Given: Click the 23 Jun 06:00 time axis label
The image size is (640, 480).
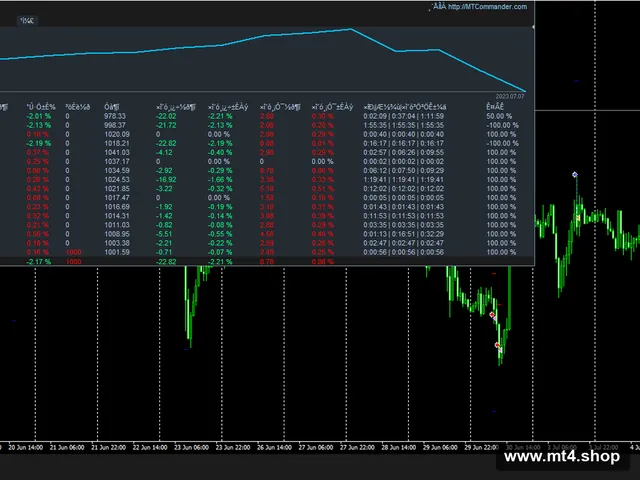Looking at the screenshot, I should (191, 447).
